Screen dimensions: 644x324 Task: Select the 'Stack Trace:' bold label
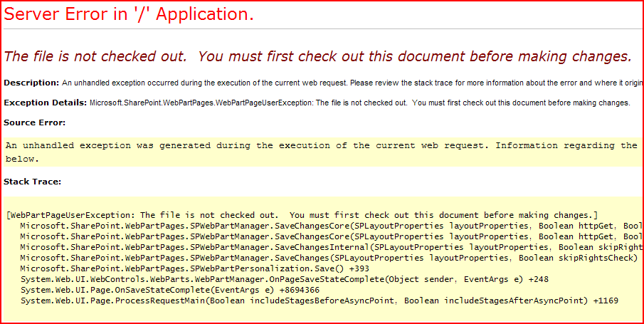[32, 182]
